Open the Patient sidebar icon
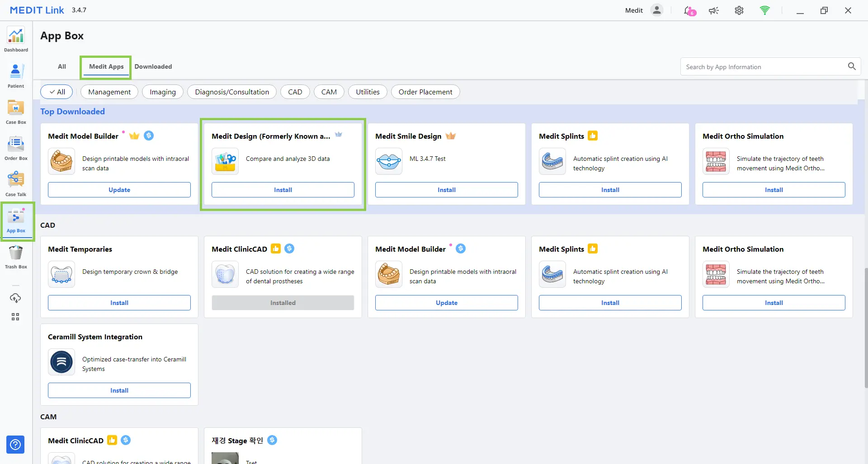Viewport: 868px width, 464px height. tap(16, 76)
